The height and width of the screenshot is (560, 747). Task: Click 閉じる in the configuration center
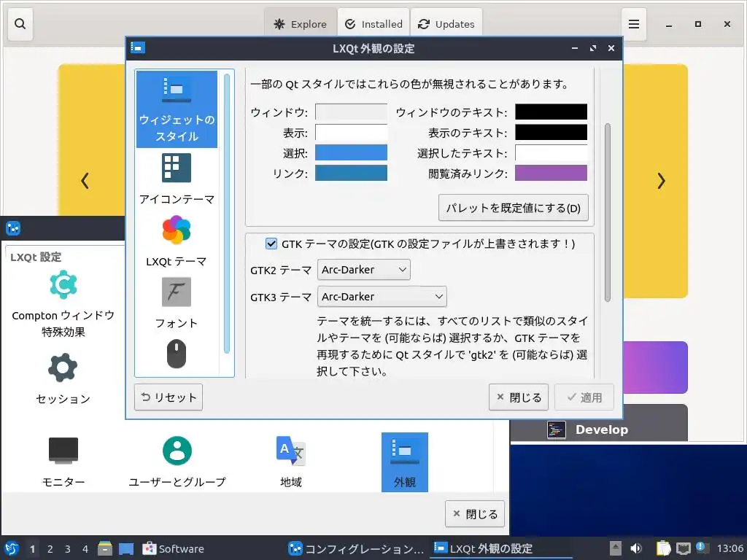tap(475, 514)
